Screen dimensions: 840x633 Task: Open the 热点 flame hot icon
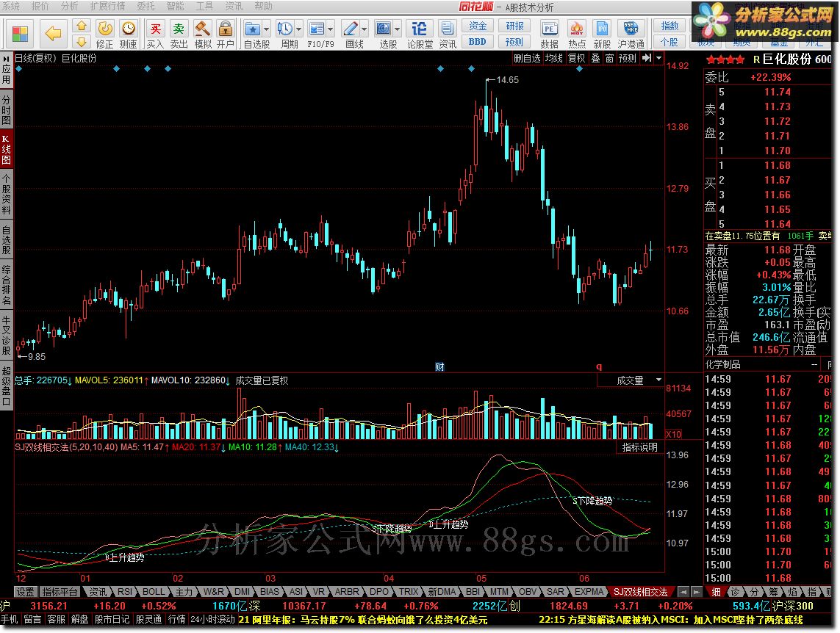[x=576, y=29]
